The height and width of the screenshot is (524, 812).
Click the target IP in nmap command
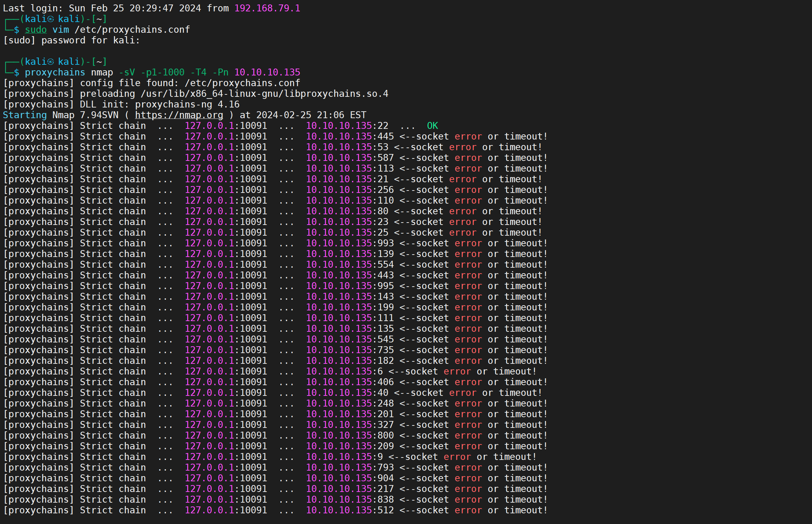point(267,72)
